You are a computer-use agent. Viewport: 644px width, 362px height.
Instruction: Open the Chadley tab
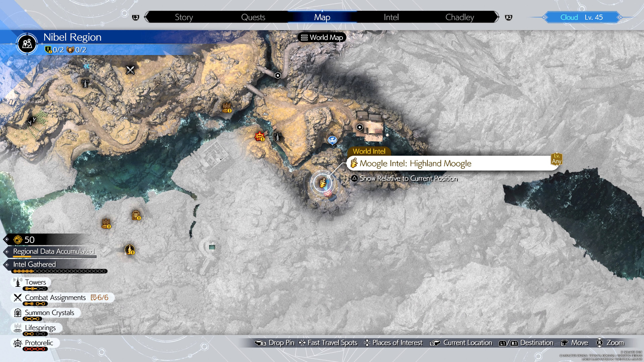click(459, 17)
